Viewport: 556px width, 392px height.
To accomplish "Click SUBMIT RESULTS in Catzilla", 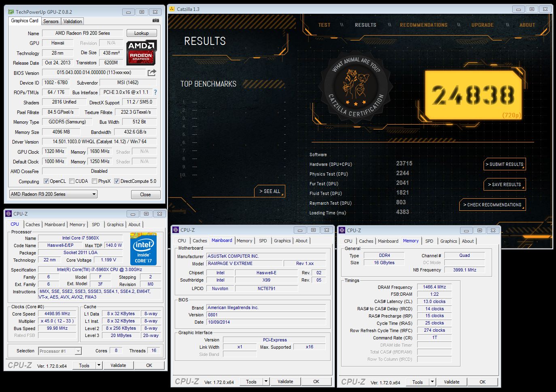I will point(505,164).
